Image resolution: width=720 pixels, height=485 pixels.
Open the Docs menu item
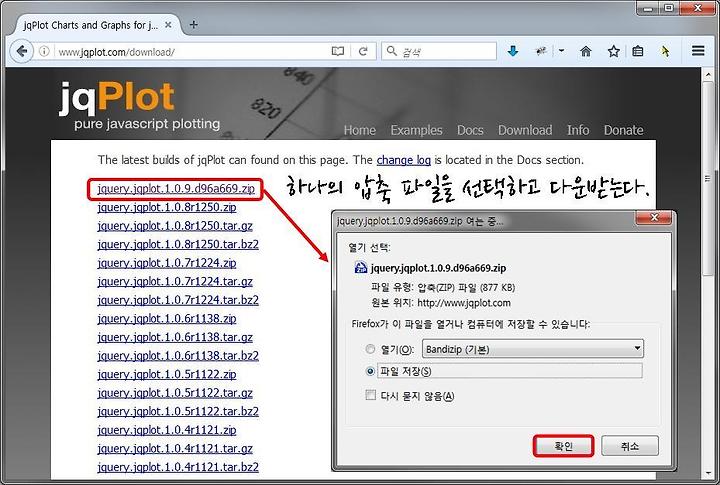470,130
